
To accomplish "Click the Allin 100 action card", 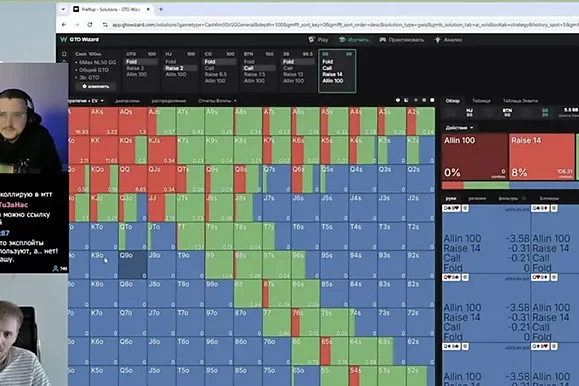I will point(475,157).
